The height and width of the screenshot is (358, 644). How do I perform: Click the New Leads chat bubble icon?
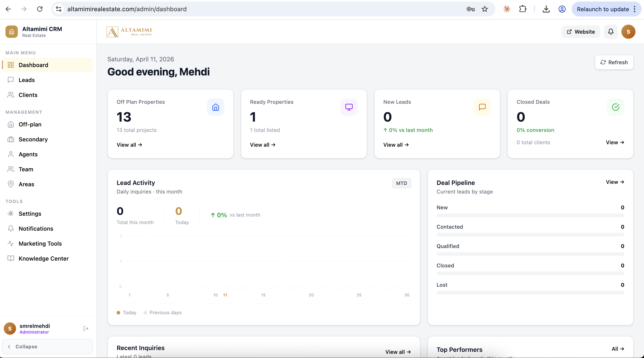482,107
